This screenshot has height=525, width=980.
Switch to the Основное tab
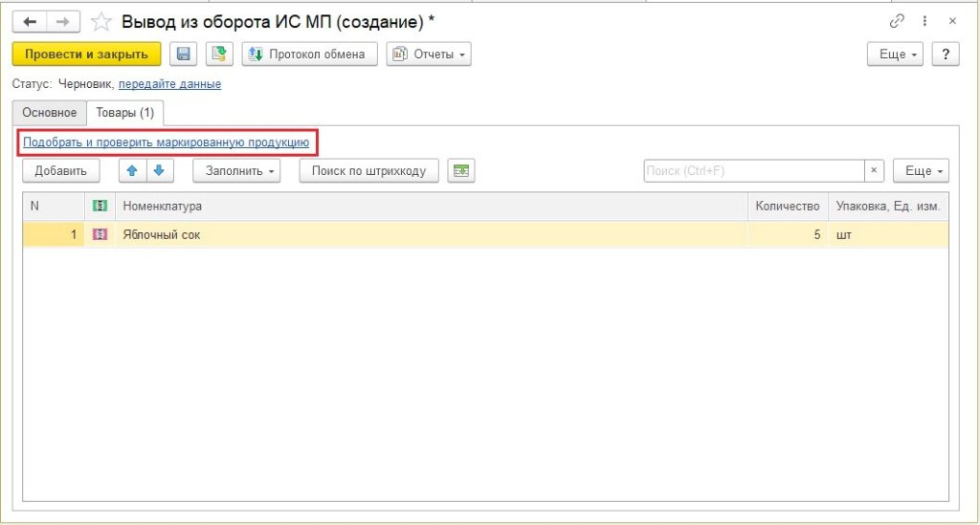click(x=50, y=113)
